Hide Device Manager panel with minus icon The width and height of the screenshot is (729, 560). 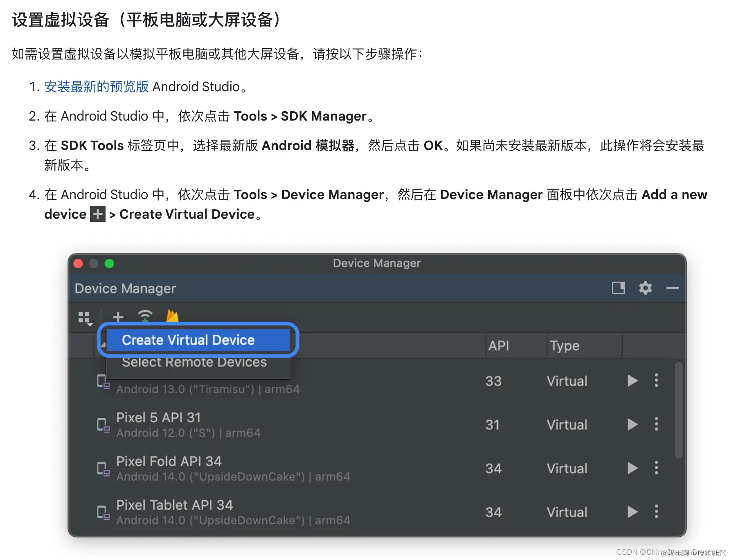672,288
